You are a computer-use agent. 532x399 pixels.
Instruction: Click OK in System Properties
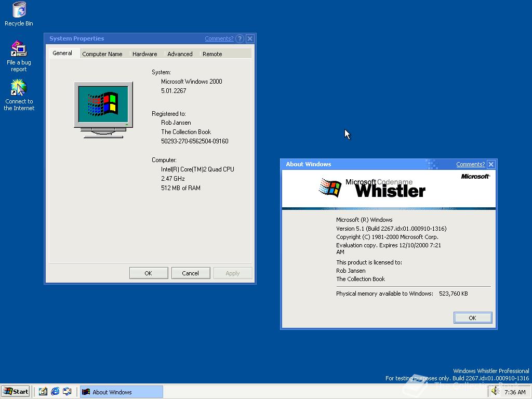(149, 273)
